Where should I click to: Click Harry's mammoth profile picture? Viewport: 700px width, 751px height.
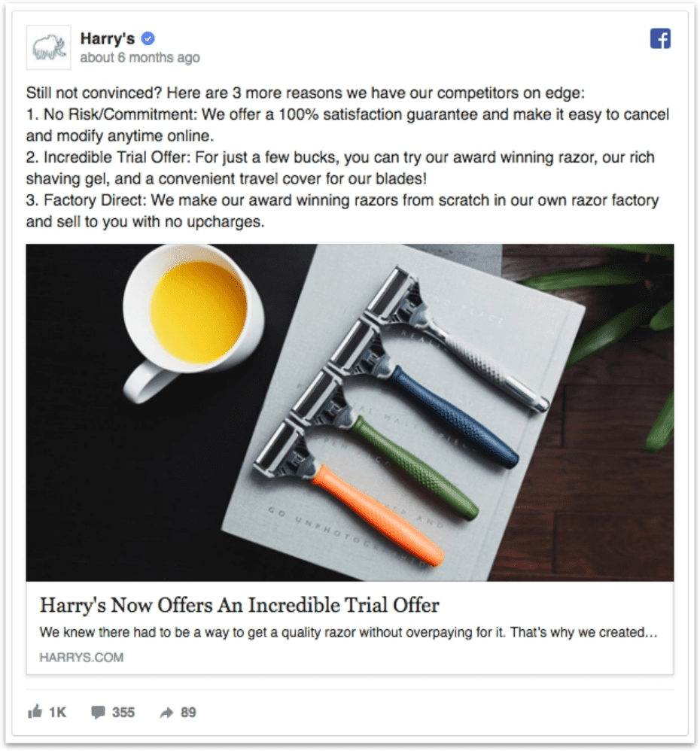click(48, 47)
